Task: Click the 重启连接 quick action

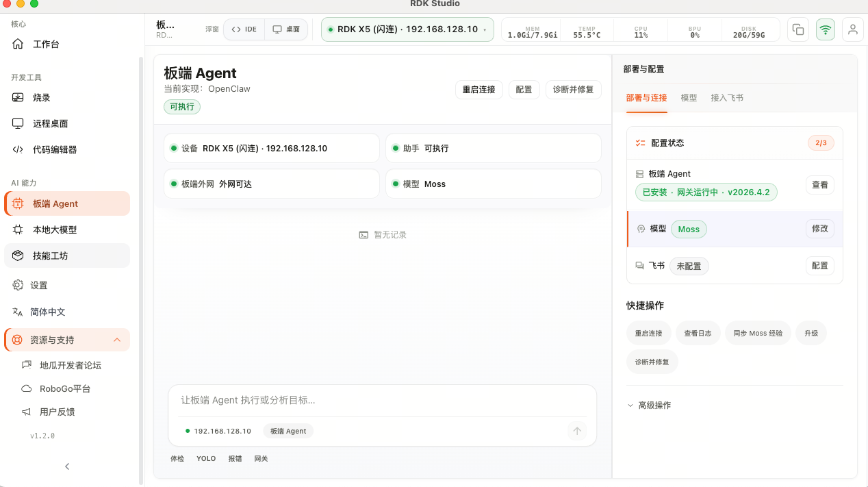Action: click(648, 333)
